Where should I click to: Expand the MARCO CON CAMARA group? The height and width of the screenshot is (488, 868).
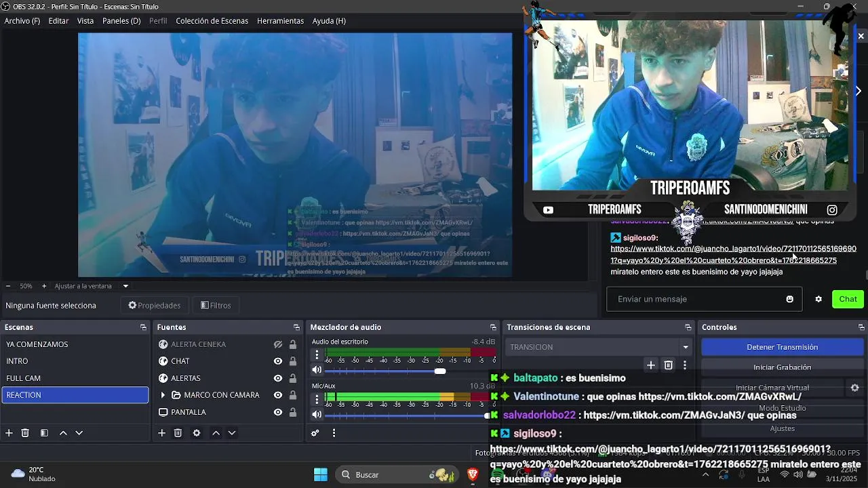click(x=163, y=395)
